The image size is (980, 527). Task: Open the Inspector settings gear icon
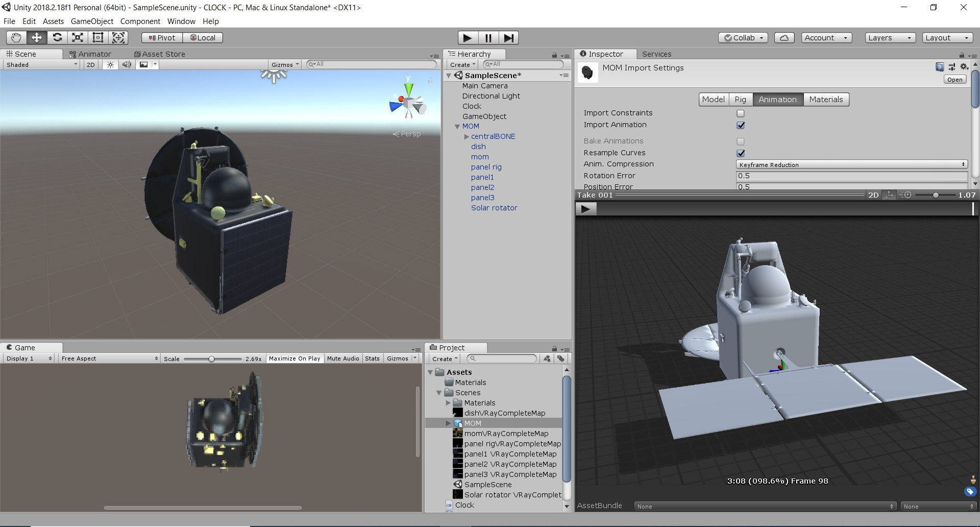tap(964, 67)
